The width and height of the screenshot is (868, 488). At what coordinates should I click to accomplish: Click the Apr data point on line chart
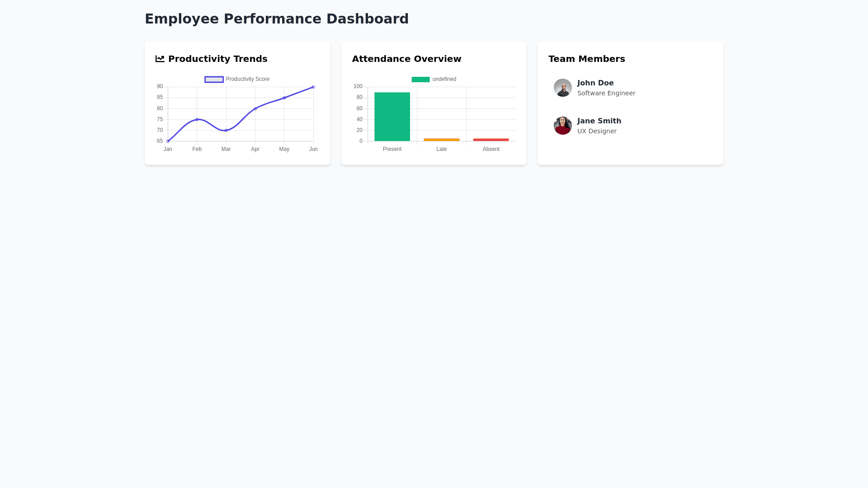(x=255, y=108)
